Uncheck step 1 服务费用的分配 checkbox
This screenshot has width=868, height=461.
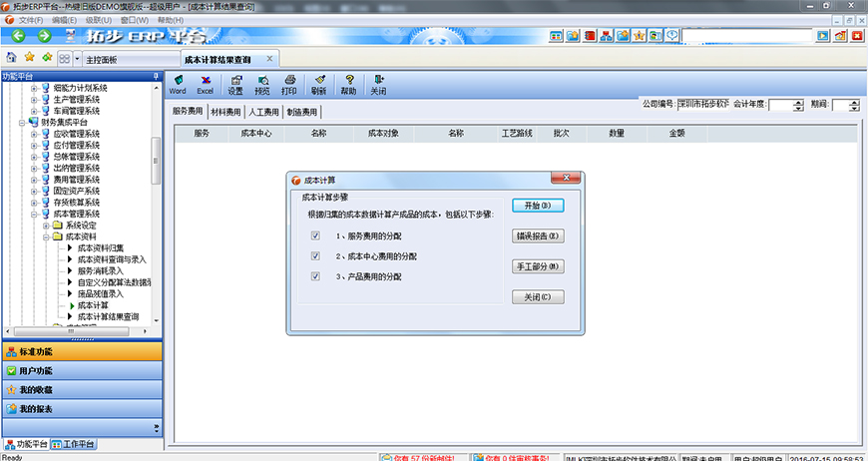coord(315,236)
